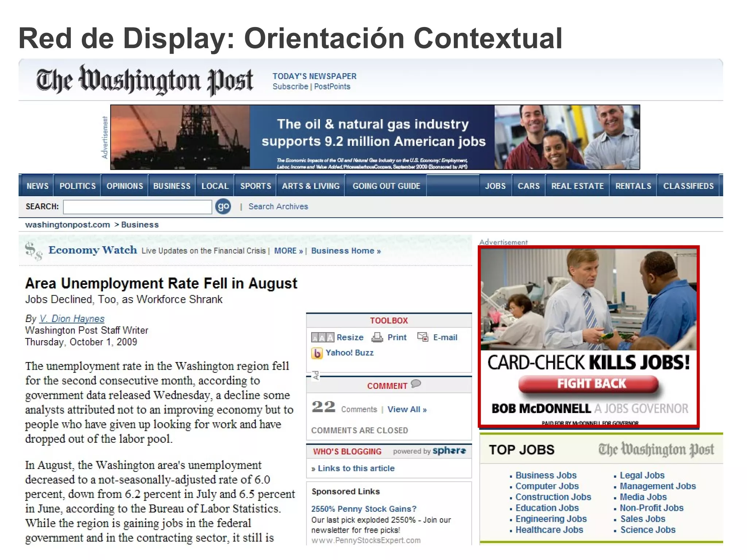747x560 pixels.
Task: Click the Business Home » link
Action: pyautogui.click(x=346, y=251)
